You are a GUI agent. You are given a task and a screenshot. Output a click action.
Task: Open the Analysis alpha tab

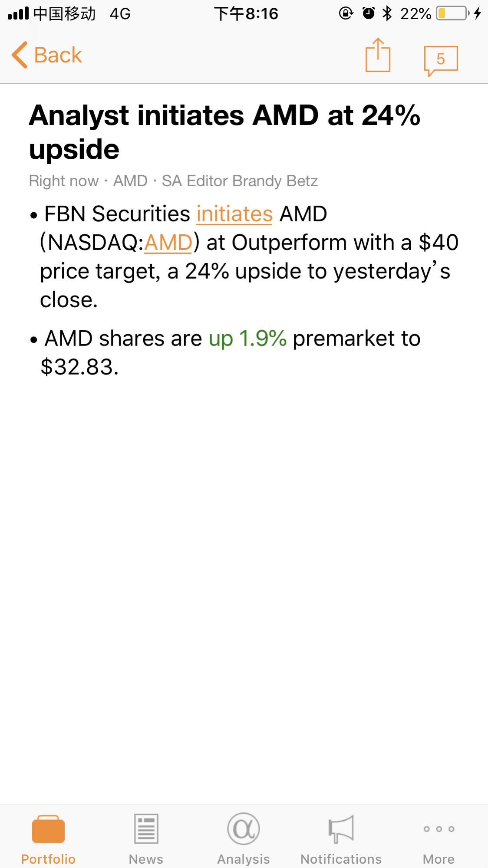pos(244,840)
